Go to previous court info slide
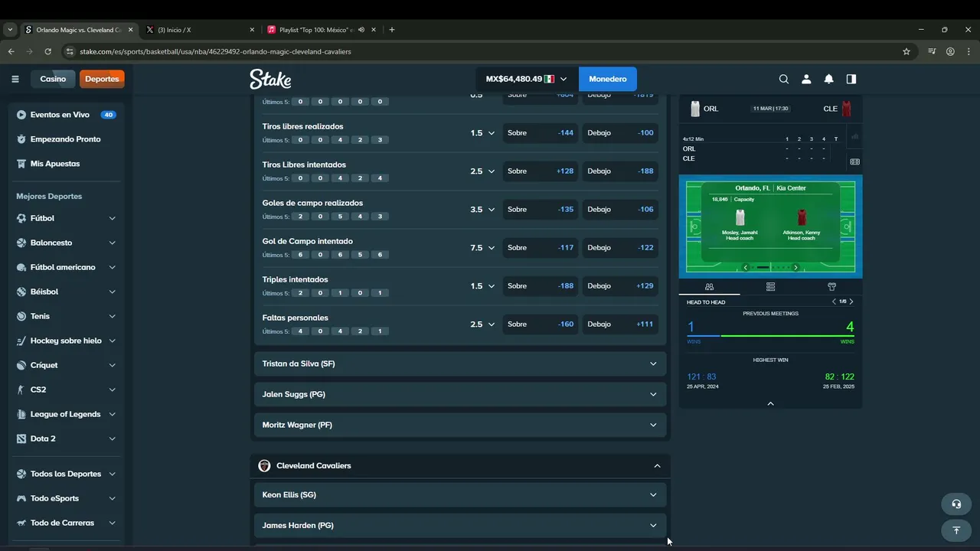Screen dimensions: 980x551 click(745, 268)
